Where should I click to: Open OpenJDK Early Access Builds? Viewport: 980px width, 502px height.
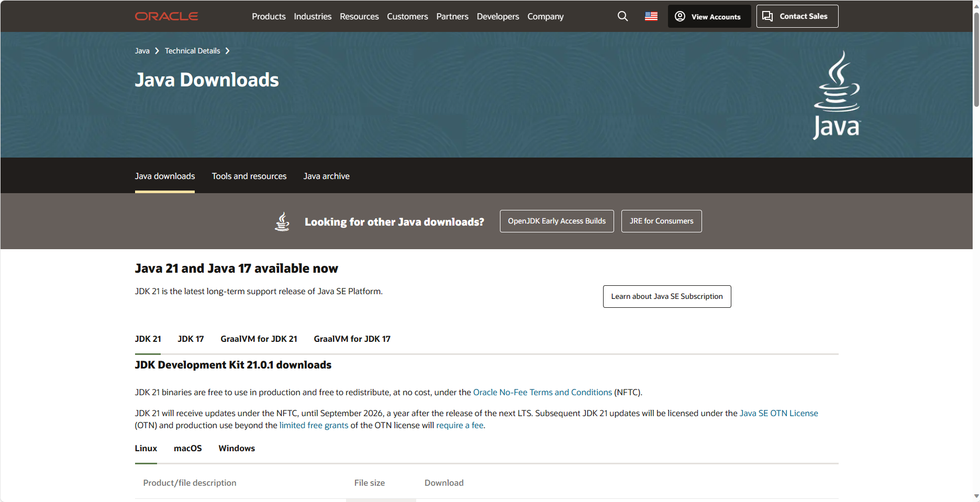click(x=557, y=221)
